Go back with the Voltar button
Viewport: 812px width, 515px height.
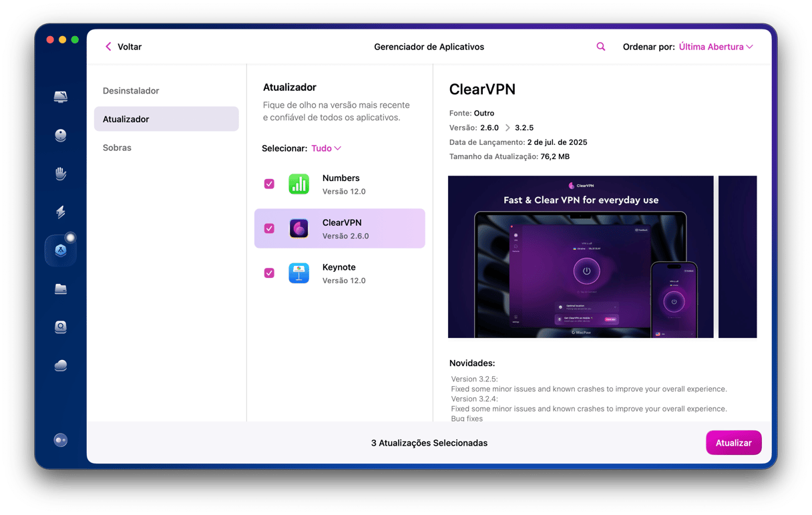point(123,47)
